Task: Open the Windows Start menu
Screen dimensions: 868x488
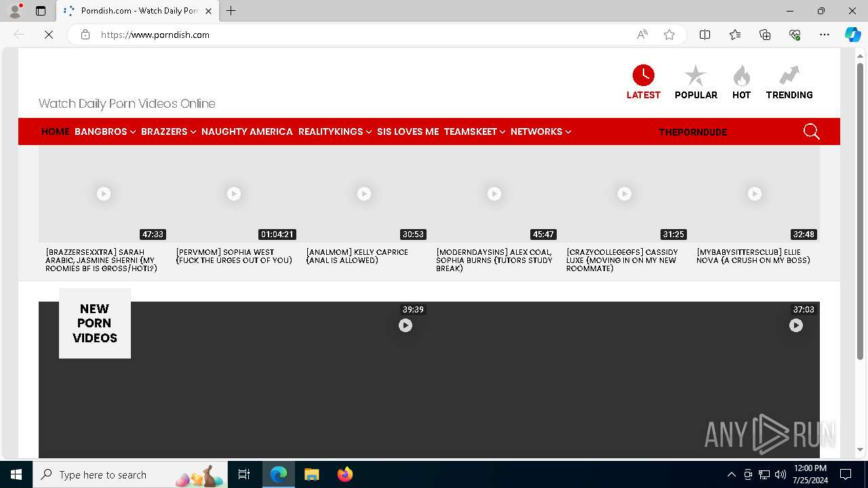Action: coord(16,474)
